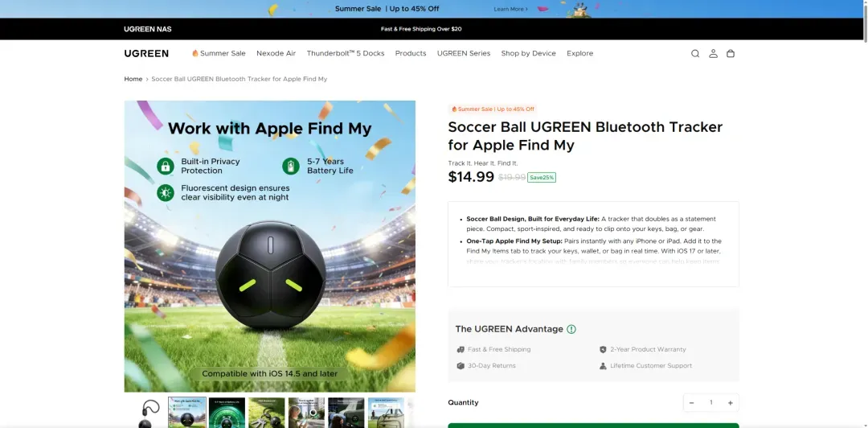868x428 pixels.
Task: Click Learn More in the sale banner
Action: pyautogui.click(x=510, y=10)
